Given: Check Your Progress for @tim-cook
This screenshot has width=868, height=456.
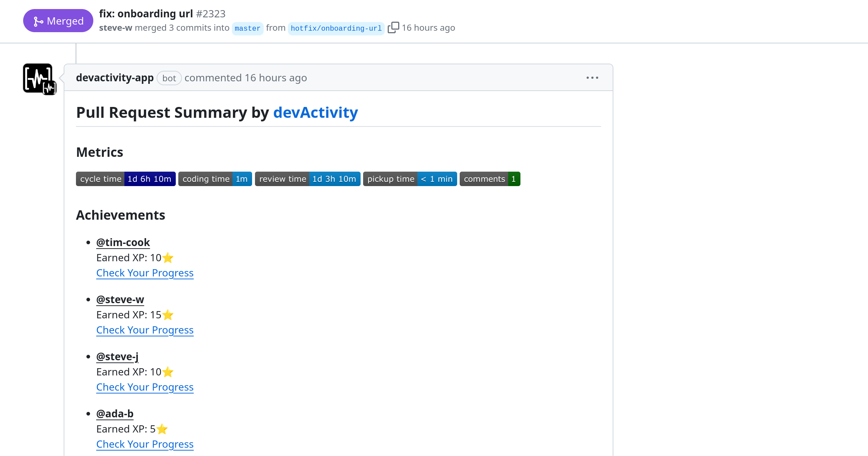Looking at the screenshot, I should [x=145, y=273].
